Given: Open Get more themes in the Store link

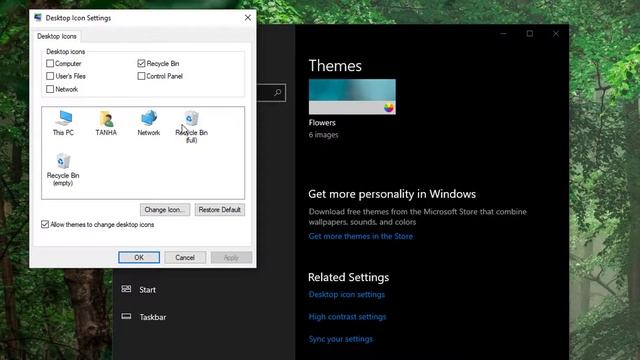Looking at the screenshot, I should click(360, 236).
